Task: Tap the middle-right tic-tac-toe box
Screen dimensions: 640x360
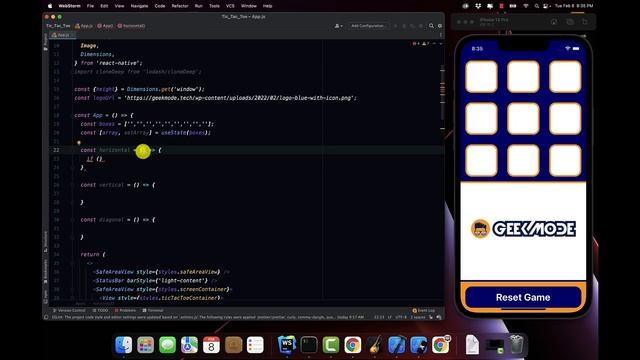Action: [565, 118]
